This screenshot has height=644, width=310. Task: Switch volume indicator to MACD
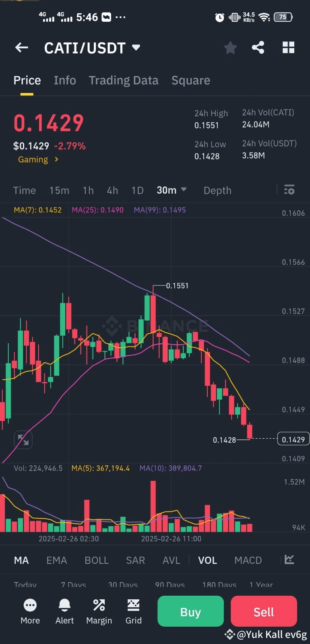(248, 560)
